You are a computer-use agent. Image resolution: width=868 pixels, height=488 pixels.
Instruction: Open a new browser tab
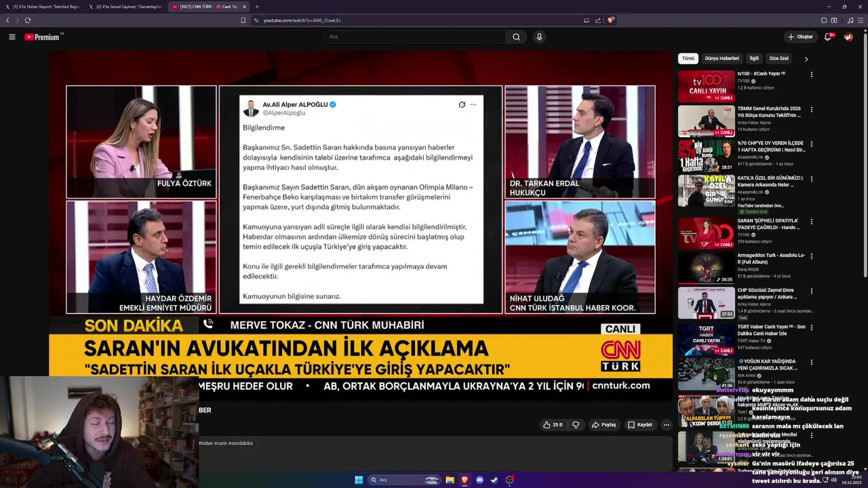click(256, 7)
